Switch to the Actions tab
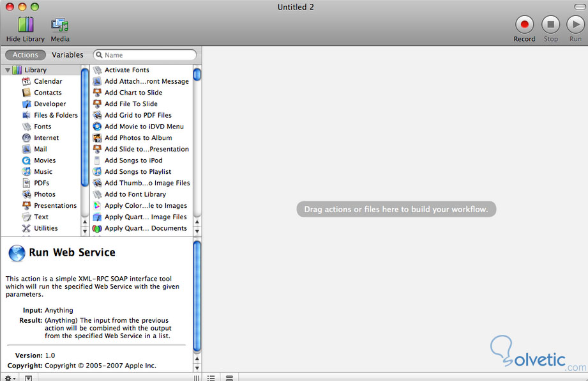Screen dimensions: 588x381 25,55
